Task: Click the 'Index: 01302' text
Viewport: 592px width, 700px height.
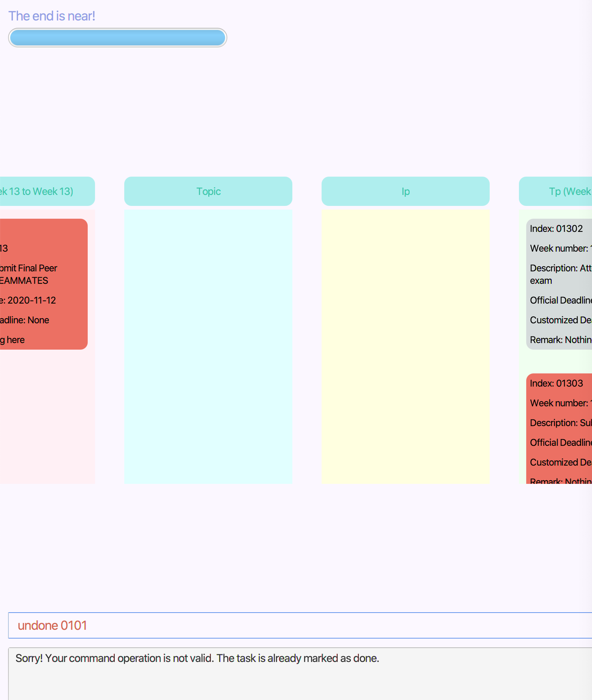Action: click(556, 229)
